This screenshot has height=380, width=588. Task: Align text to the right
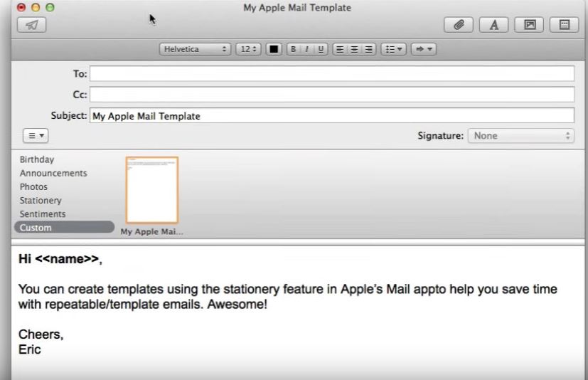(x=368, y=49)
